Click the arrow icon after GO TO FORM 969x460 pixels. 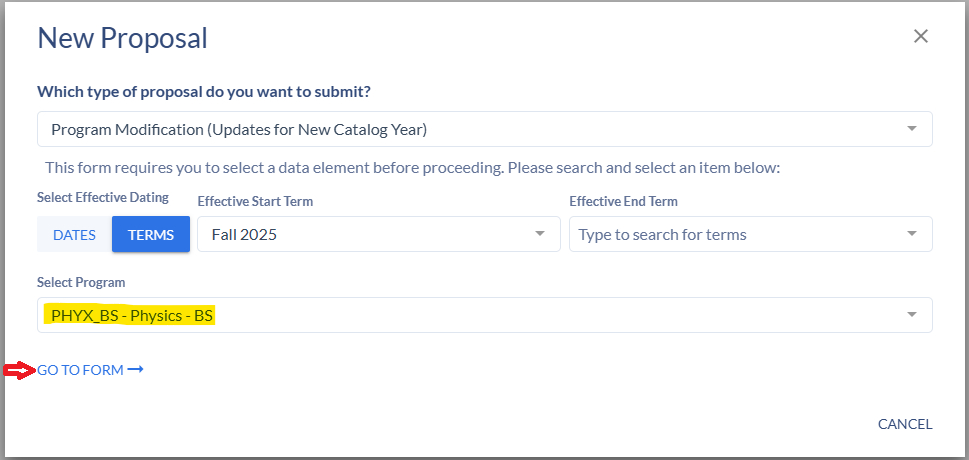(136, 370)
